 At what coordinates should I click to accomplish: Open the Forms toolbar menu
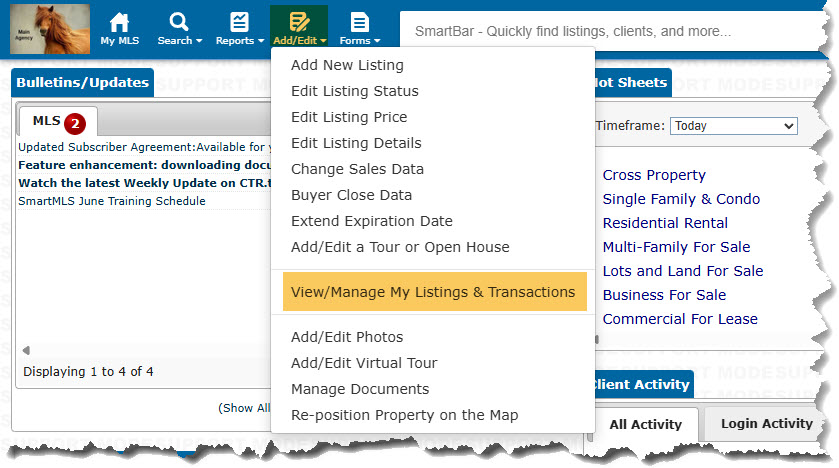pyautogui.click(x=360, y=29)
